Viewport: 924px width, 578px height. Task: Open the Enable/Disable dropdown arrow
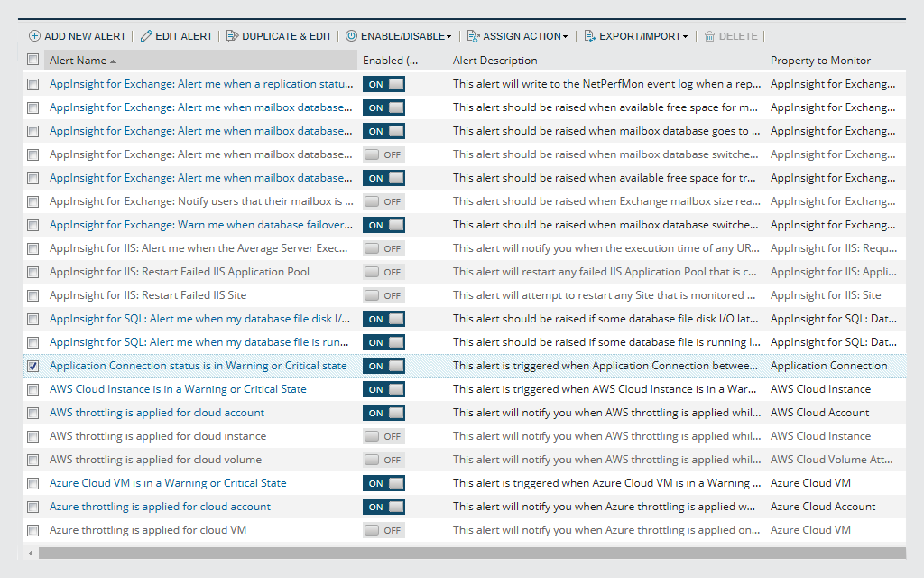[x=448, y=37]
